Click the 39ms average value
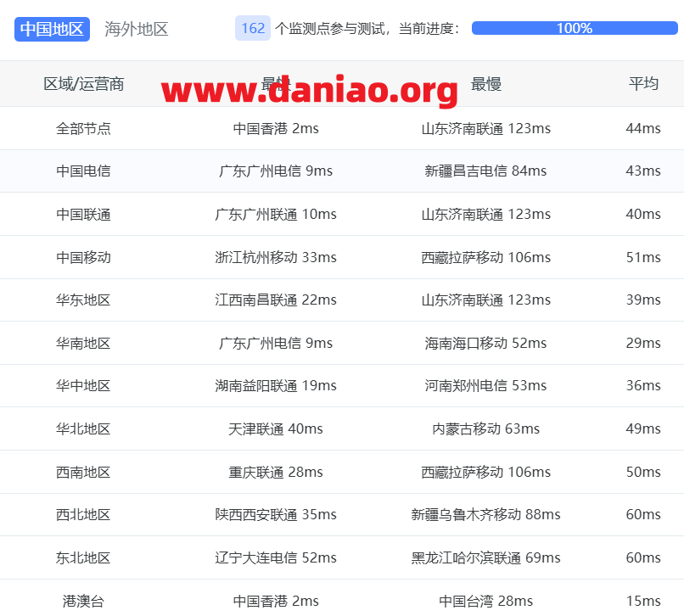Viewport: 684px width, 616px height. (643, 300)
